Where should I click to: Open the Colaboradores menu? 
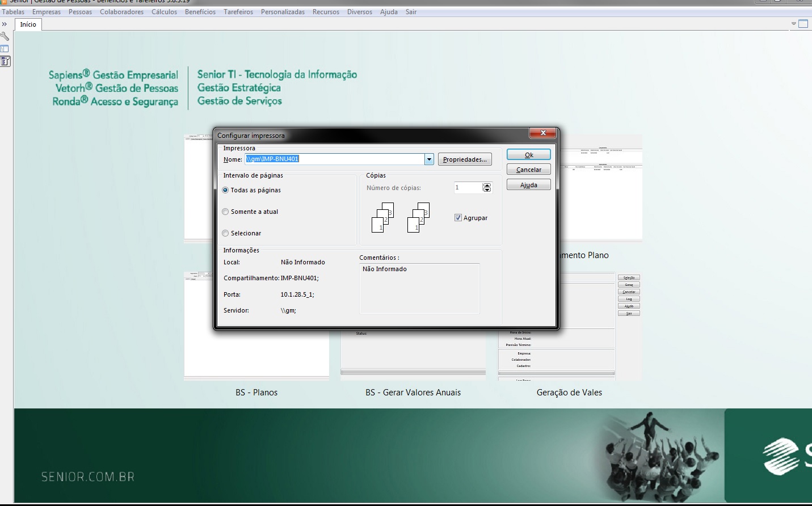pos(121,12)
